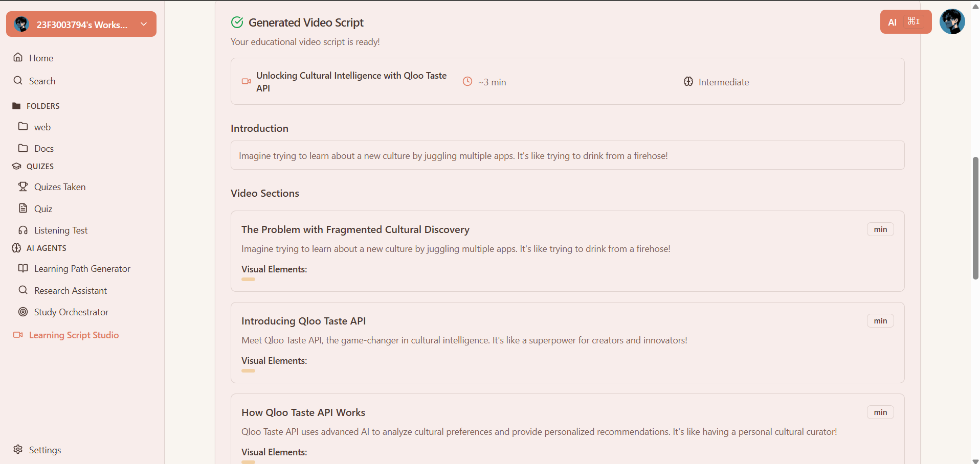Open the Quiz page
The image size is (980, 464).
coord(43,208)
